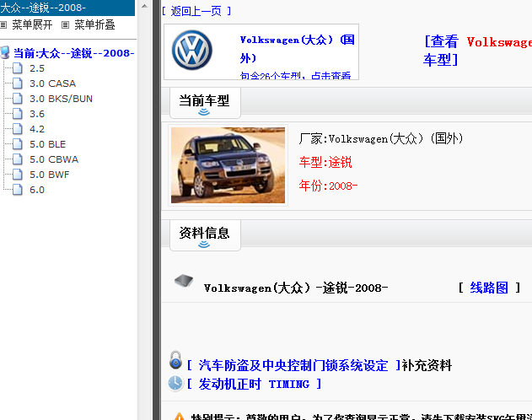The width and height of the screenshot is (532, 420).
Task: Click the 补充资料 text
Action: [x=427, y=365]
